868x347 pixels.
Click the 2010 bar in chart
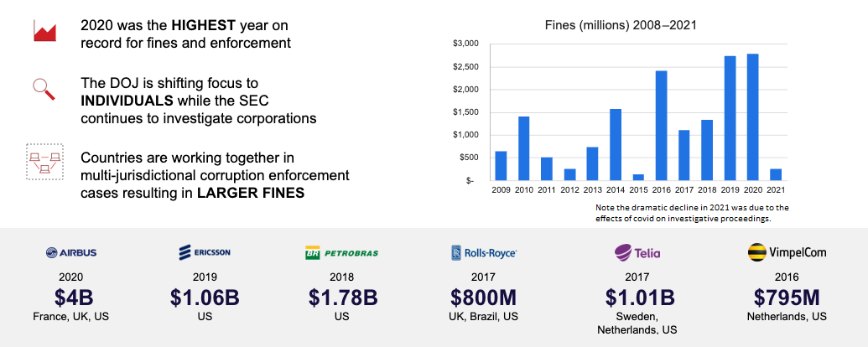[x=523, y=148]
